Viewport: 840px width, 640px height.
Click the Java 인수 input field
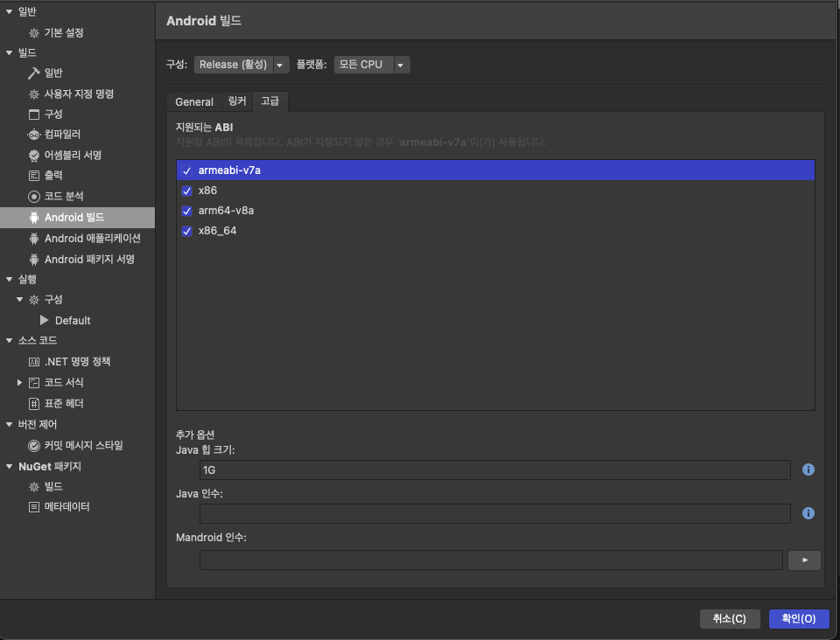[x=495, y=514]
